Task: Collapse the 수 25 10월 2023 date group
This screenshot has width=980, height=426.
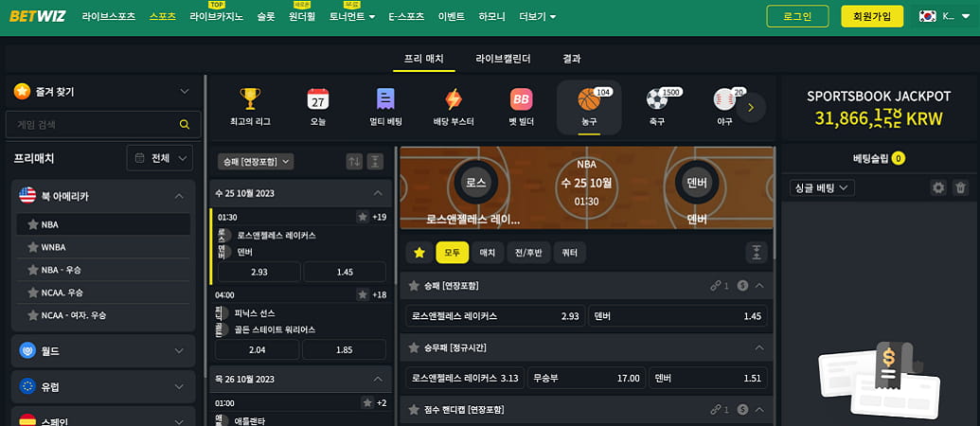Action: [x=378, y=193]
